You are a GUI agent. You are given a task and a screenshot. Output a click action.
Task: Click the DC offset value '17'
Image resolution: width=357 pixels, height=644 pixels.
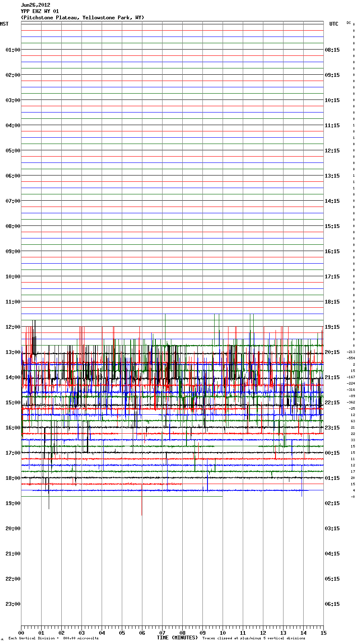pyautogui.click(x=353, y=471)
